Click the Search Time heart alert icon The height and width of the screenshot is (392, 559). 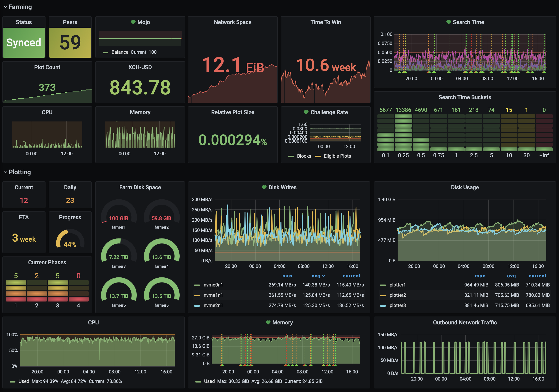(448, 22)
